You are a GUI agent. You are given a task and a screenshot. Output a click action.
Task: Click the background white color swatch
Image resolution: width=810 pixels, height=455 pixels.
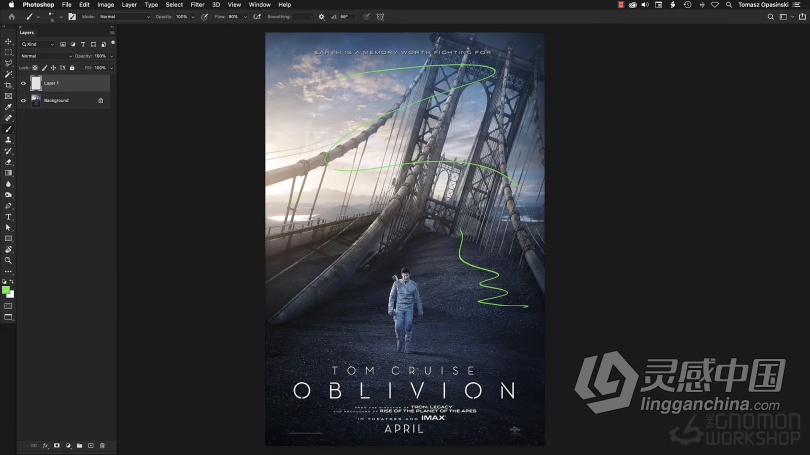point(12,295)
